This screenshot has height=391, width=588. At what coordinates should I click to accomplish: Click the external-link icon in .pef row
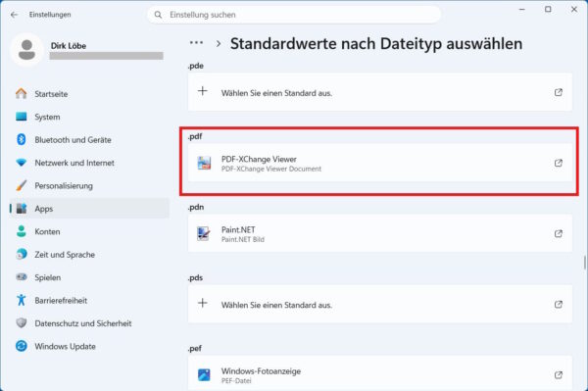pos(559,375)
